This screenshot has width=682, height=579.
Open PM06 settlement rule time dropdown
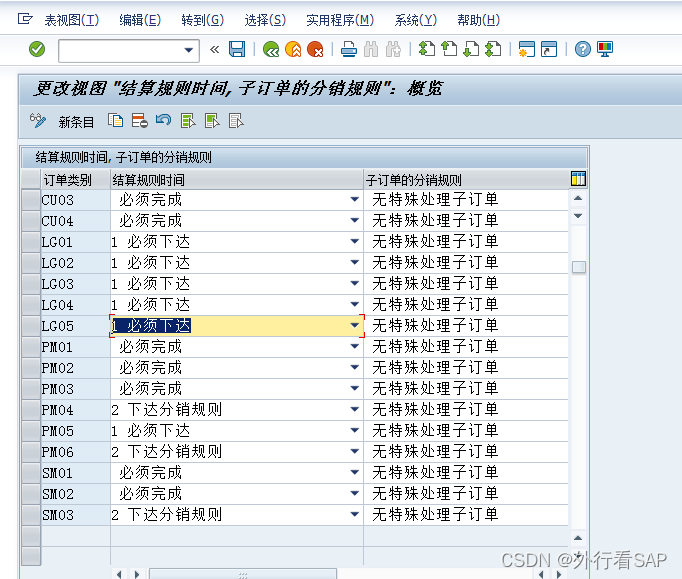pos(355,452)
